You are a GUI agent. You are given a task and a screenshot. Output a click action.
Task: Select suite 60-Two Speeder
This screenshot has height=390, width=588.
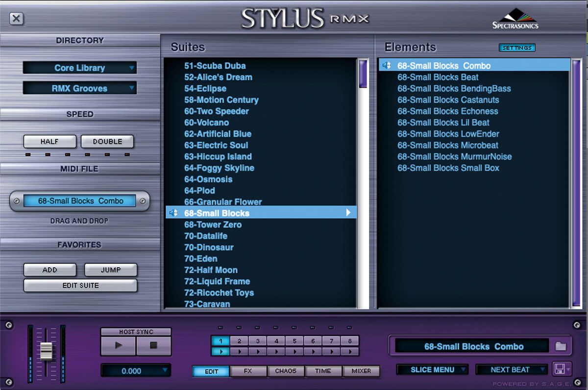(216, 111)
